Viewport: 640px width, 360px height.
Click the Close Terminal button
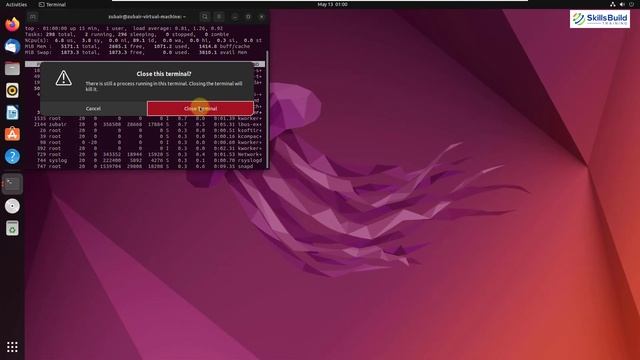200,109
